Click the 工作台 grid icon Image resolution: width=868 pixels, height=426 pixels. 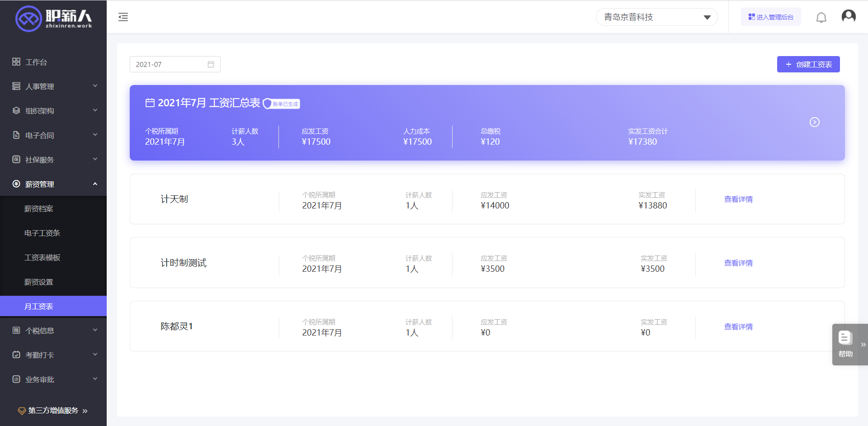click(x=16, y=62)
